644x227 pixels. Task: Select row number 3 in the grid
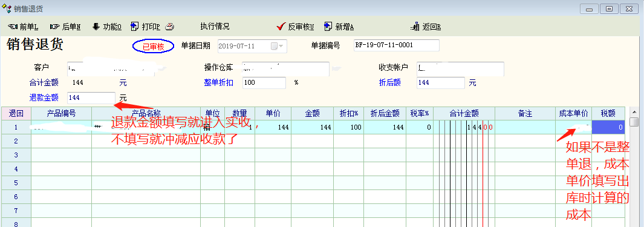(x=16, y=155)
